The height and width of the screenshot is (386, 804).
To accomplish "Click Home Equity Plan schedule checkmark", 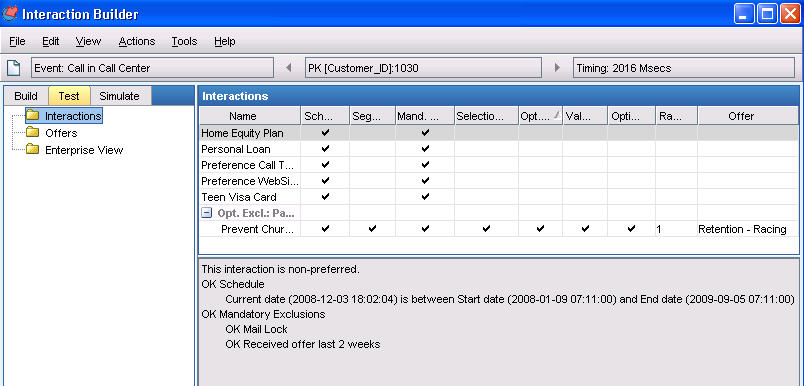I will (x=325, y=133).
